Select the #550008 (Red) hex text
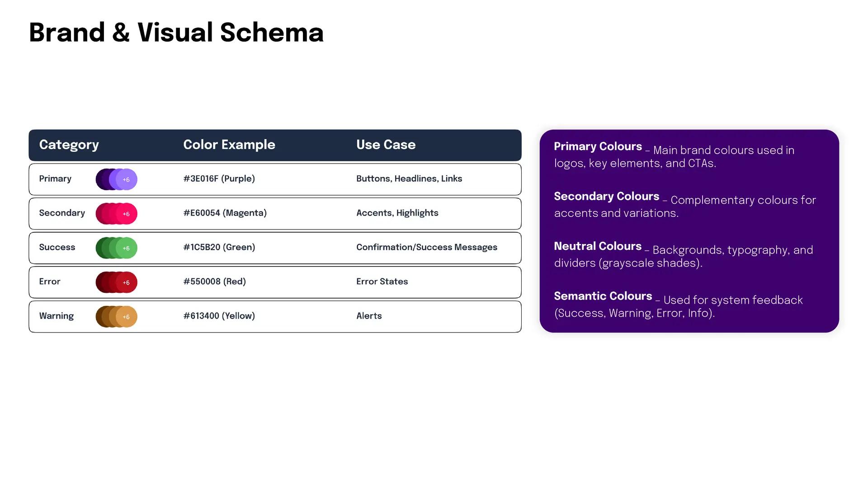Screen dimensions: 868x488 tap(215, 282)
